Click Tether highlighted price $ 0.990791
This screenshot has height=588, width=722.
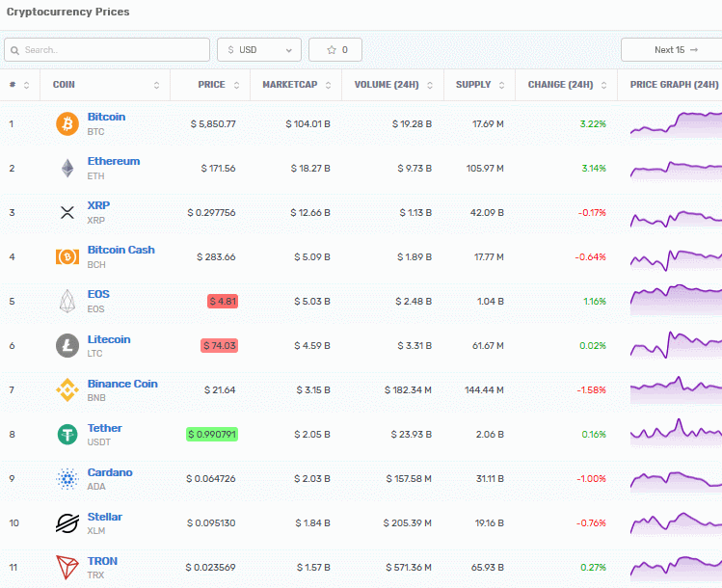212,434
